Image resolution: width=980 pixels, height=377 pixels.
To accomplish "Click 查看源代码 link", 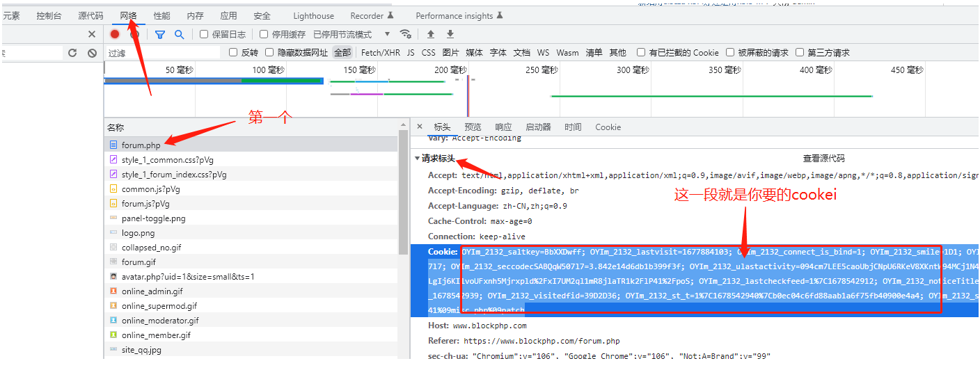I will coord(823,159).
